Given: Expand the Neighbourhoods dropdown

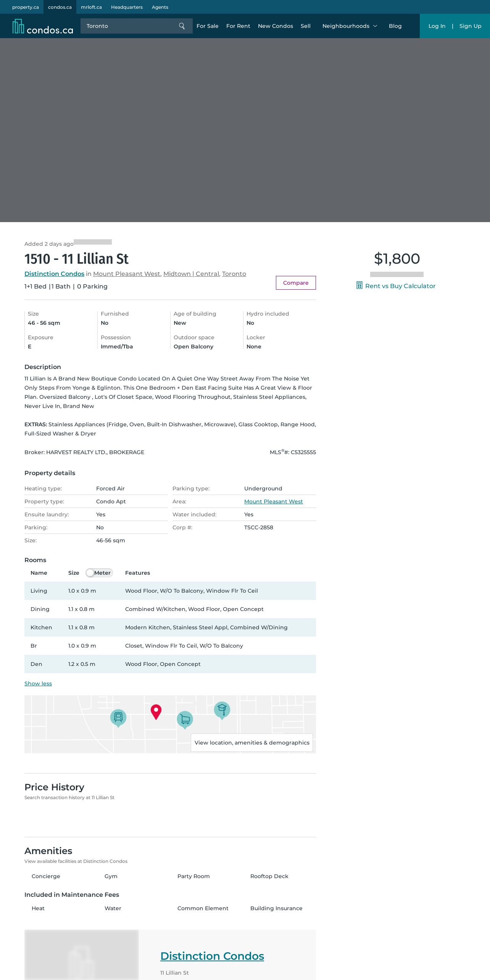Looking at the screenshot, I should 350,26.
